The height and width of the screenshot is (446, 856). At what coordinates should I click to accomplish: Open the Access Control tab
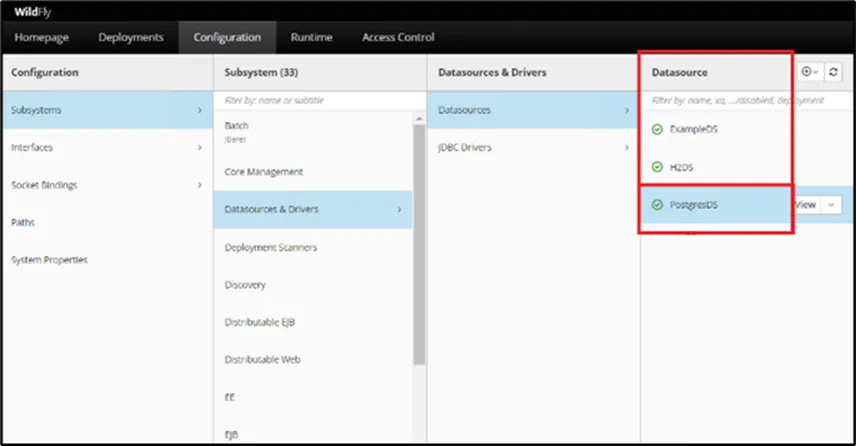(x=398, y=38)
